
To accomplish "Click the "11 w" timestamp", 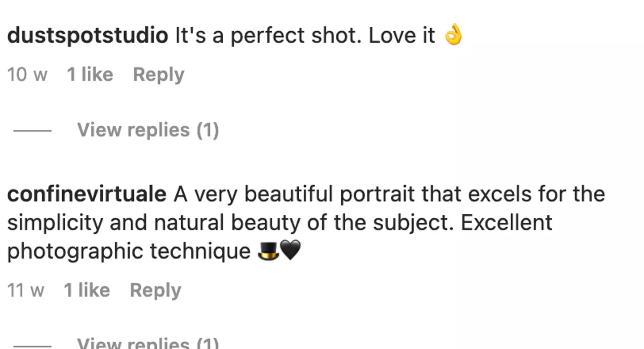I will click(x=25, y=290).
